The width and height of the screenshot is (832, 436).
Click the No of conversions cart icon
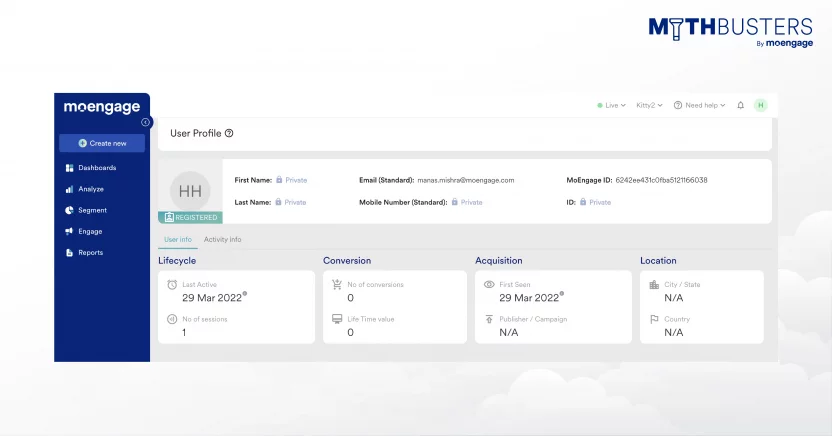(x=337, y=285)
